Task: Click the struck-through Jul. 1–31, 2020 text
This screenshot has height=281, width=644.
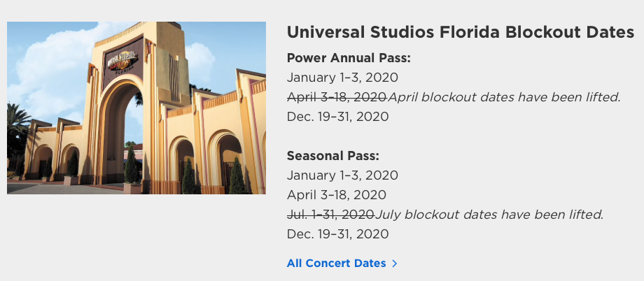Action: click(x=330, y=214)
